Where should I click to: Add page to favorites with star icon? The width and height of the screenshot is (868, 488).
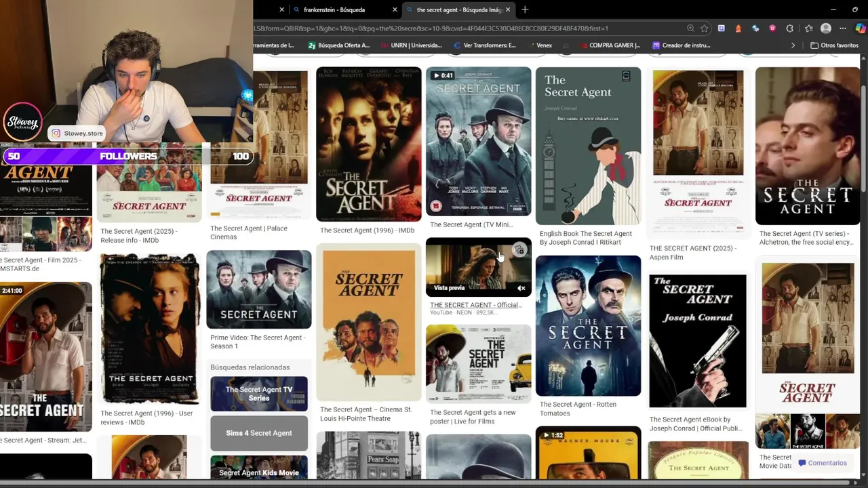click(x=705, y=28)
